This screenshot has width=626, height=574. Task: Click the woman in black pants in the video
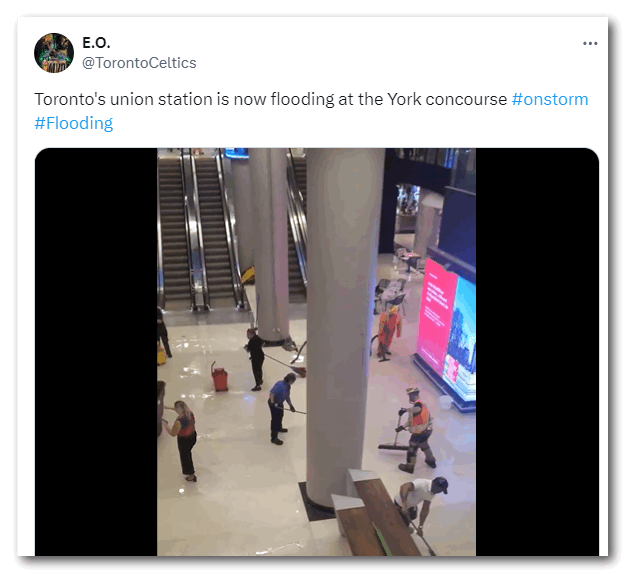click(x=182, y=441)
